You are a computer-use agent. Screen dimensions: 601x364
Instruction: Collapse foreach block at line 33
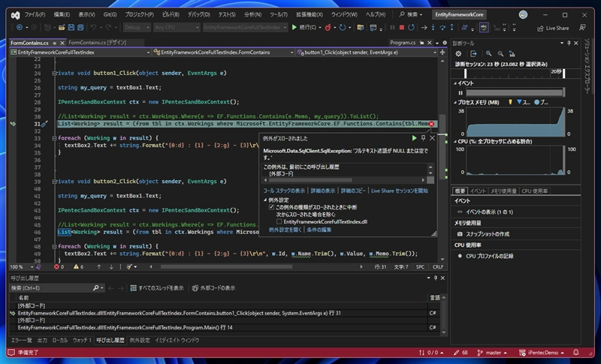coord(54,138)
